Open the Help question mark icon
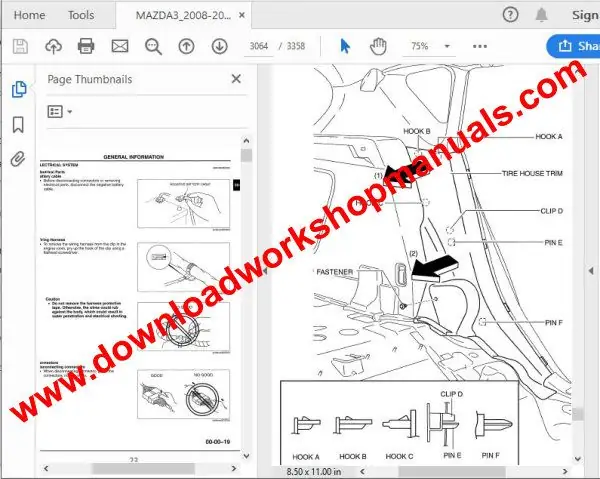This screenshot has height=479, width=600. (510, 15)
